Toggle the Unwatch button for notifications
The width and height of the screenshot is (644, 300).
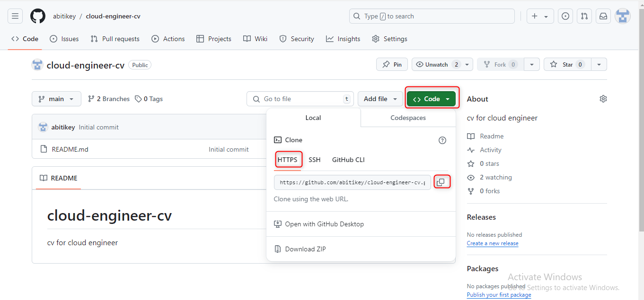point(436,65)
